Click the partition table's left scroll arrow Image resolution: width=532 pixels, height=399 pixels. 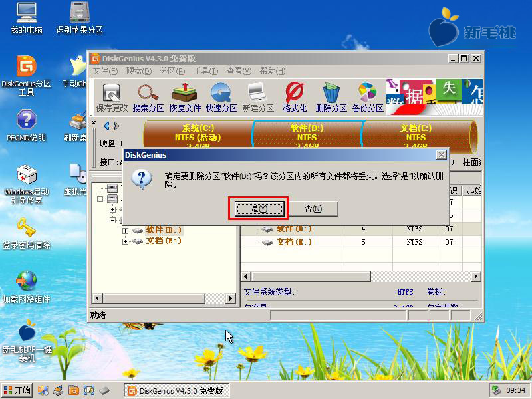pyautogui.click(x=246, y=277)
